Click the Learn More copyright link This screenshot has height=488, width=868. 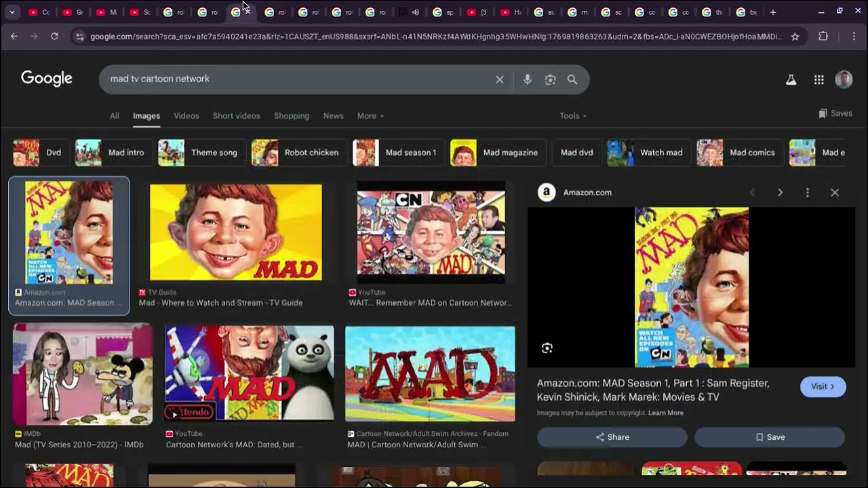pyautogui.click(x=666, y=413)
